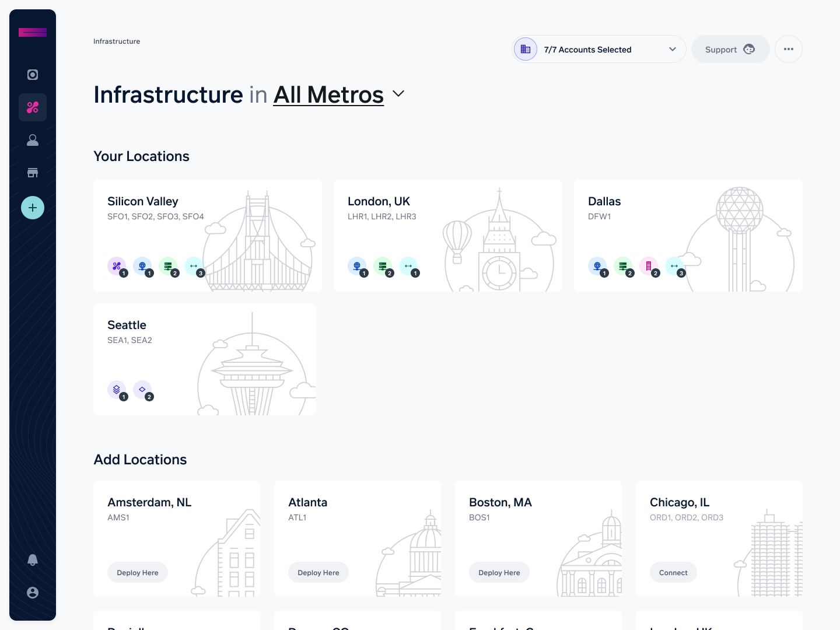The width and height of the screenshot is (840, 630).
Task: Click the Amsterdam, NL card title
Action: pyautogui.click(x=149, y=502)
